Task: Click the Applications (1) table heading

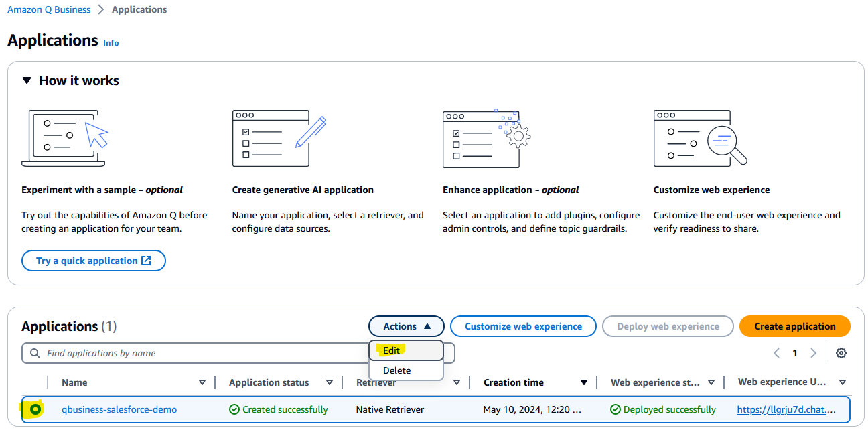Action: point(69,326)
